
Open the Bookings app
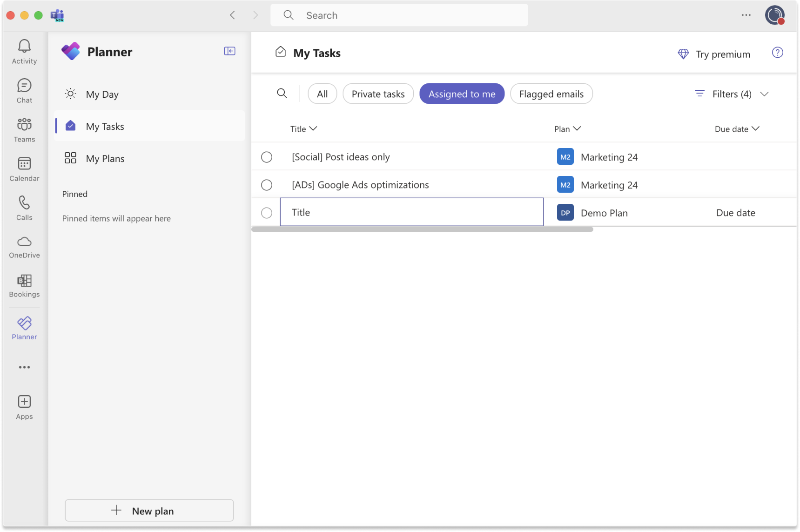pos(24,286)
